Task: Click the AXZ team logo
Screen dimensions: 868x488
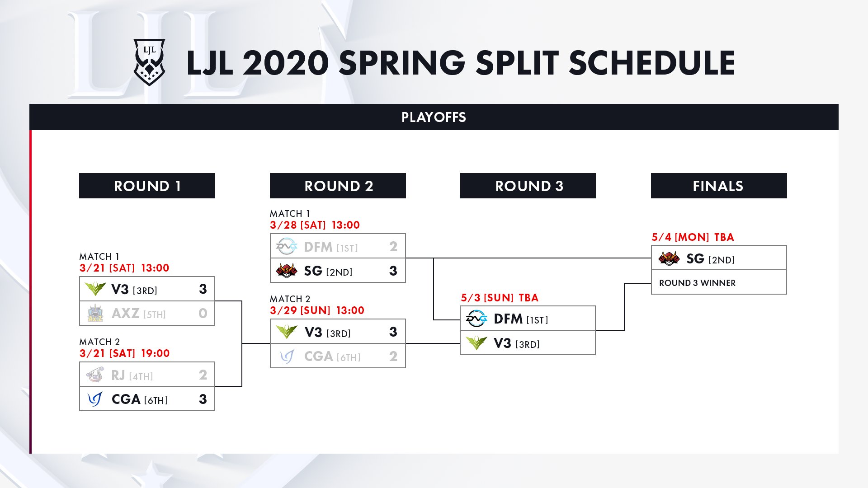Action: pos(95,313)
